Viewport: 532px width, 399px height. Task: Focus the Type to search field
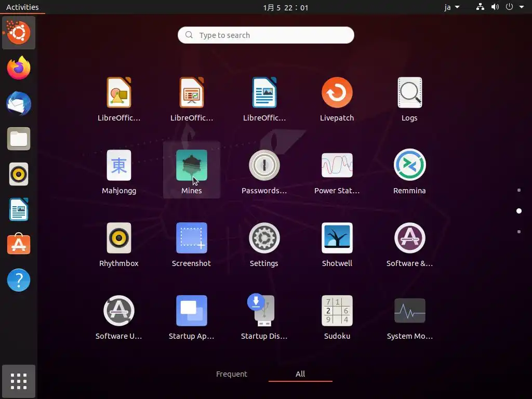coord(266,35)
